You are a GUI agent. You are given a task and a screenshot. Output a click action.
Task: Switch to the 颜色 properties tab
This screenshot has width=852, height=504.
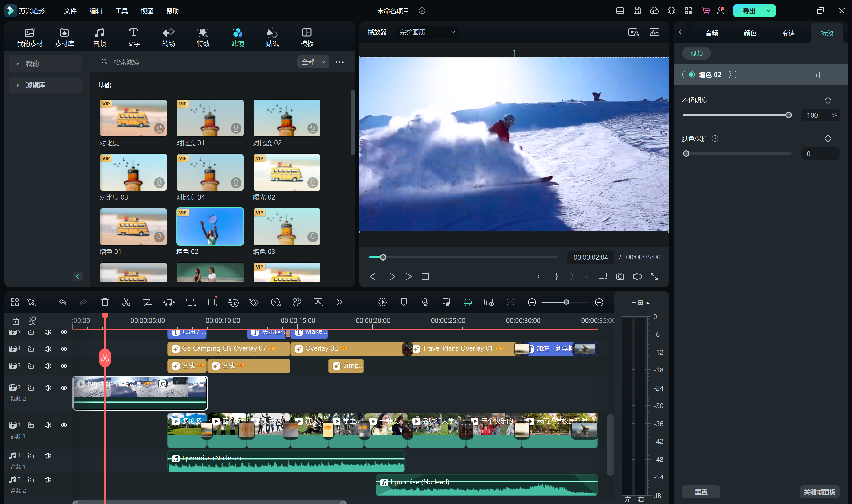point(750,33)
